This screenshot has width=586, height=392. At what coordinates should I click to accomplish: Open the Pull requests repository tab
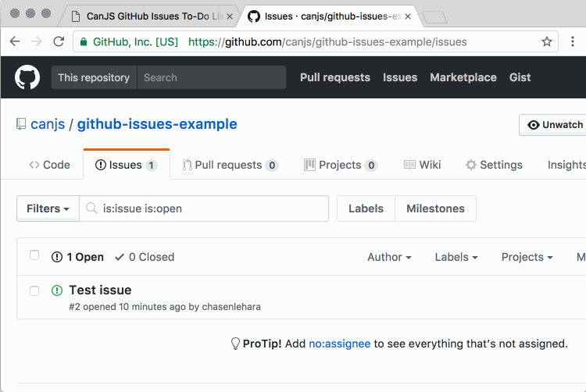[230, 165]
